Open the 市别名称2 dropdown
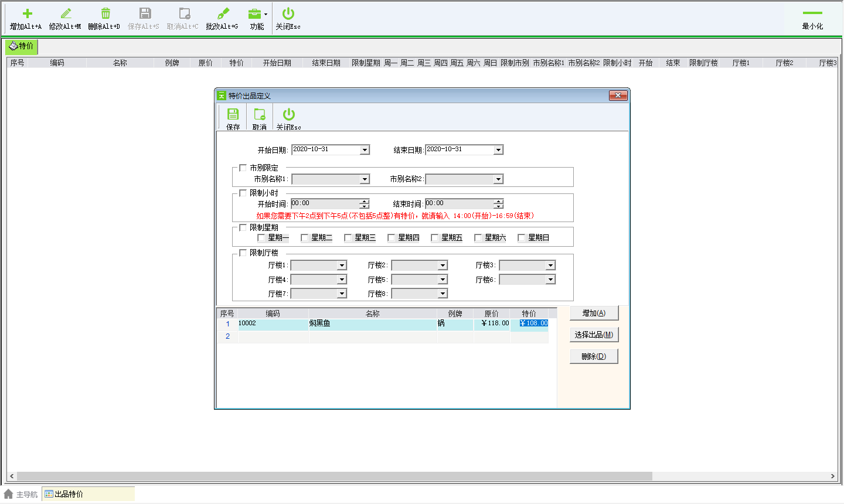 (x=498, y=179)
